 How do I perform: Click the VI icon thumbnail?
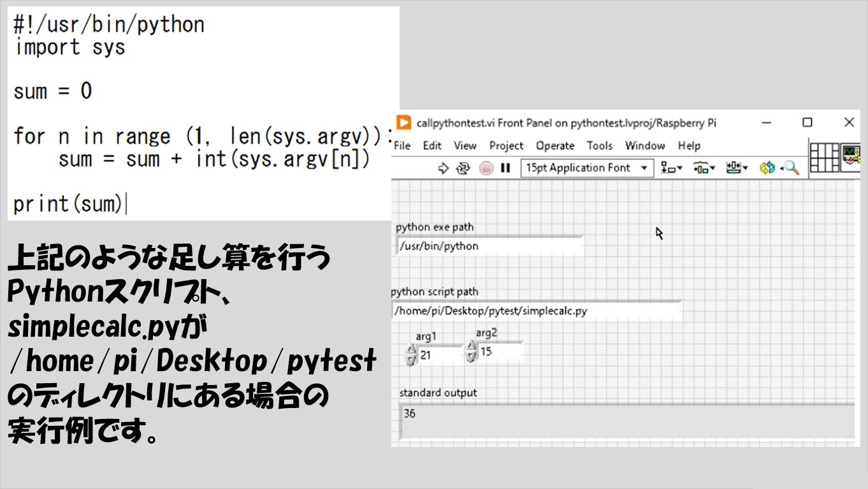(852, 156)
